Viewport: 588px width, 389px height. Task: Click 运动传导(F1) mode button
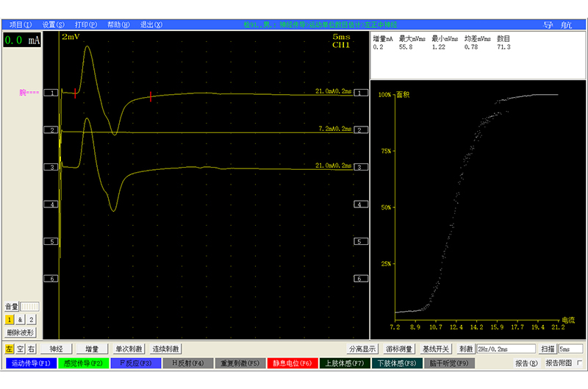pos(31,363)
